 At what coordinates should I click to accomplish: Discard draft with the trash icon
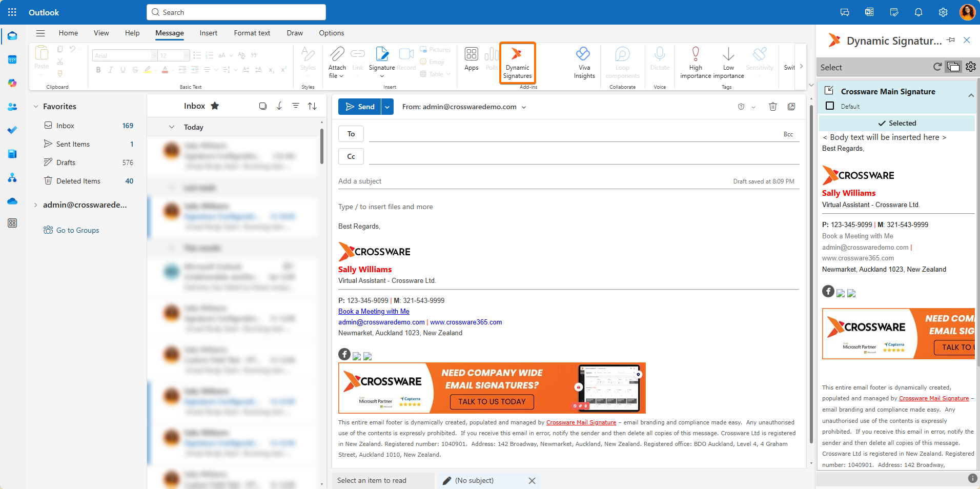click(x=772, y=107)
